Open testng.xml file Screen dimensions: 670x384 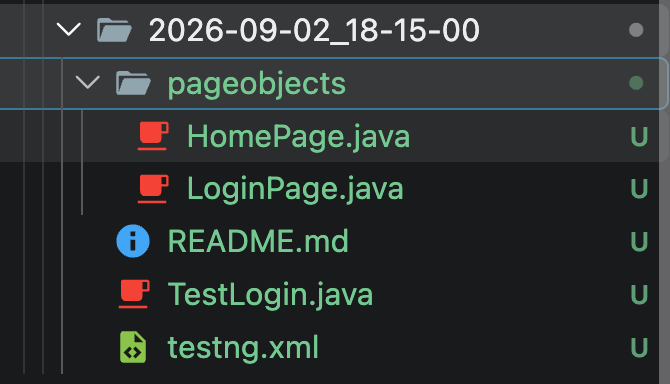[x=243, y=347]
